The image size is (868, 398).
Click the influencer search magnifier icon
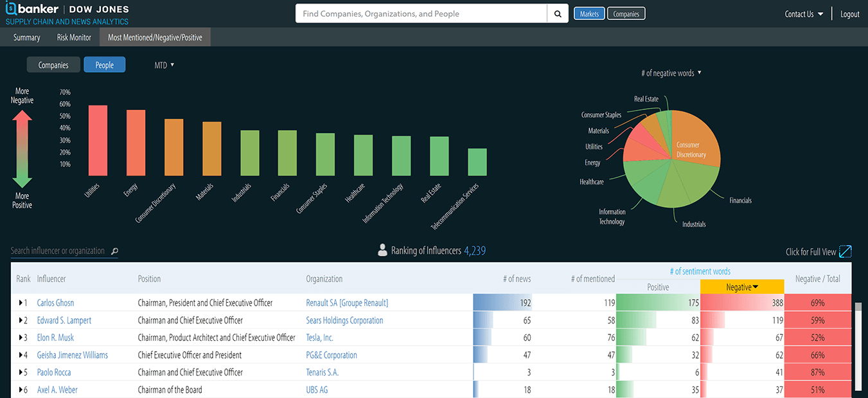click(x=114, y=251)
